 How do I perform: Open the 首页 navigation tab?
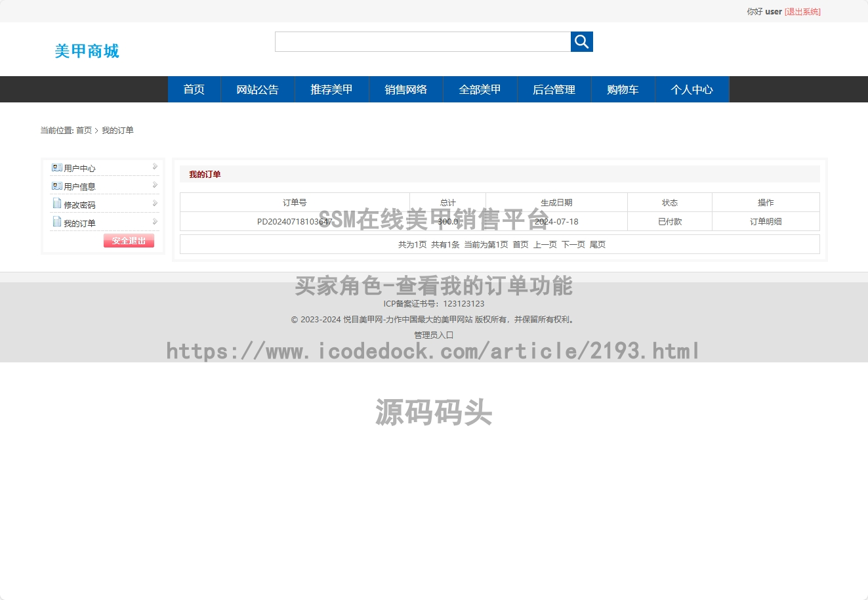coord(194,89)
